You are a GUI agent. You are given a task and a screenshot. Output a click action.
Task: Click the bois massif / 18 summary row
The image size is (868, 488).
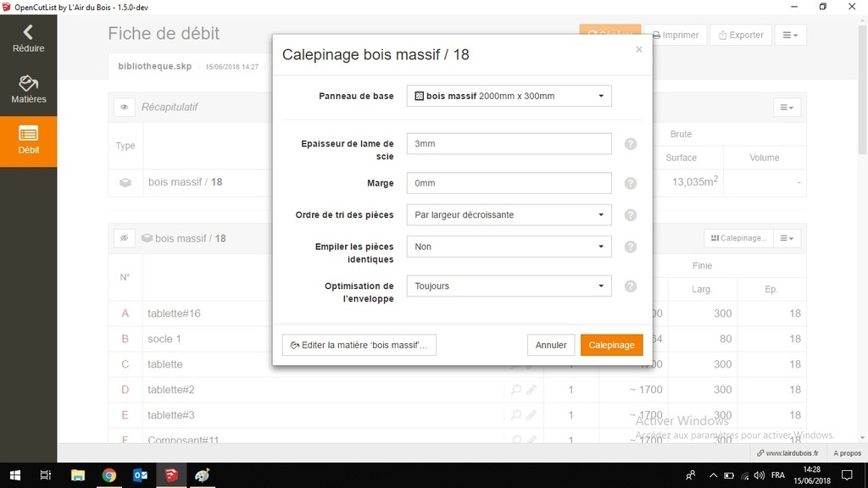[457, 182]
